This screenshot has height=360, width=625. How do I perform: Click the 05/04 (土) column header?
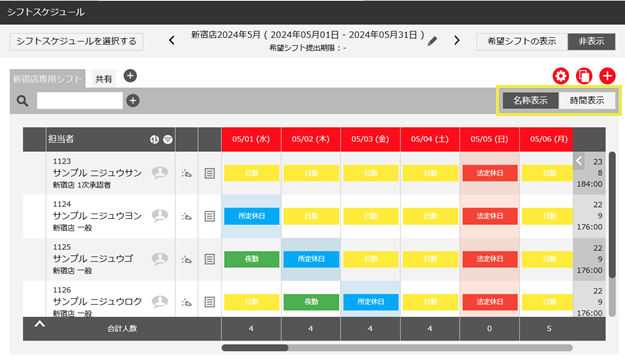[x=430, y=139]
